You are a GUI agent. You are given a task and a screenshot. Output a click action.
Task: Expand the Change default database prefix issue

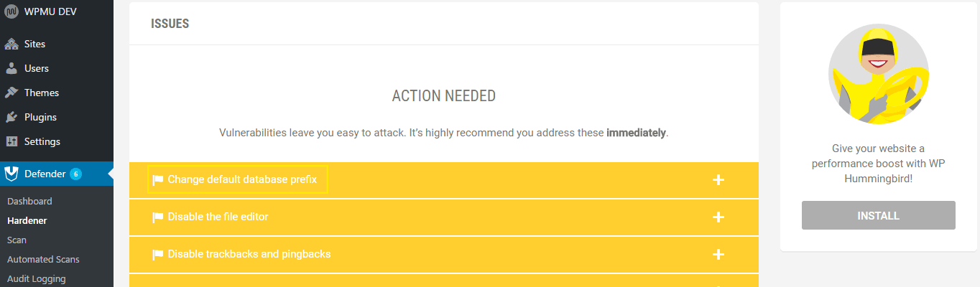[x=718, y=179]
